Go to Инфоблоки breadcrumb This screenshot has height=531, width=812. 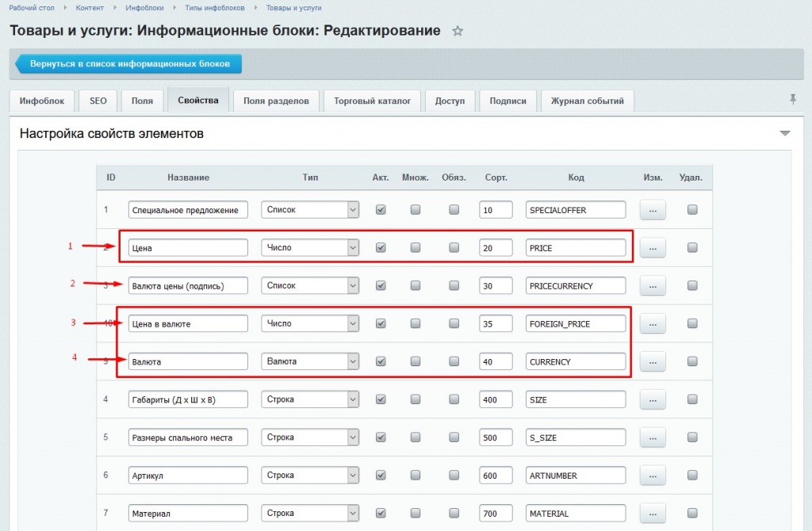point(144,8)
